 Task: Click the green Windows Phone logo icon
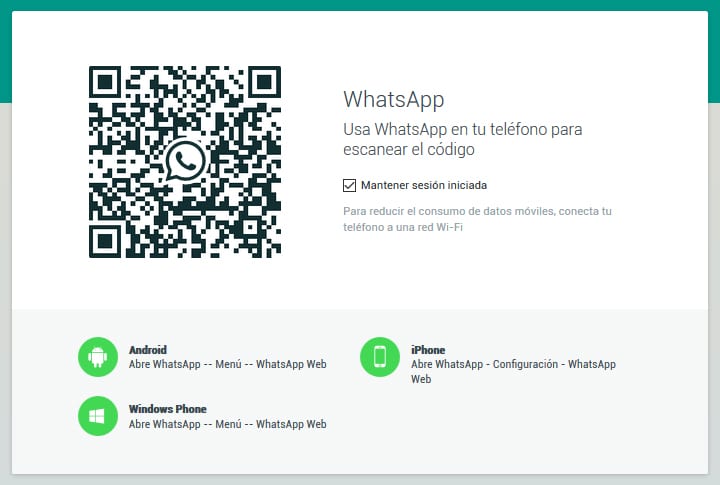click(98, 416)
